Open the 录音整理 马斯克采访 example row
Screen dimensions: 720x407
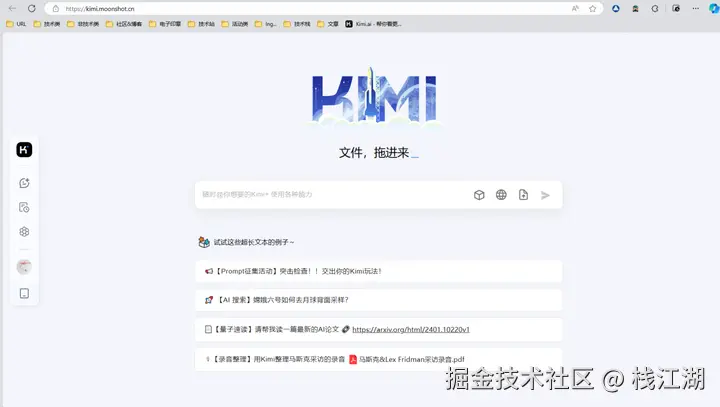coord(378,359)
